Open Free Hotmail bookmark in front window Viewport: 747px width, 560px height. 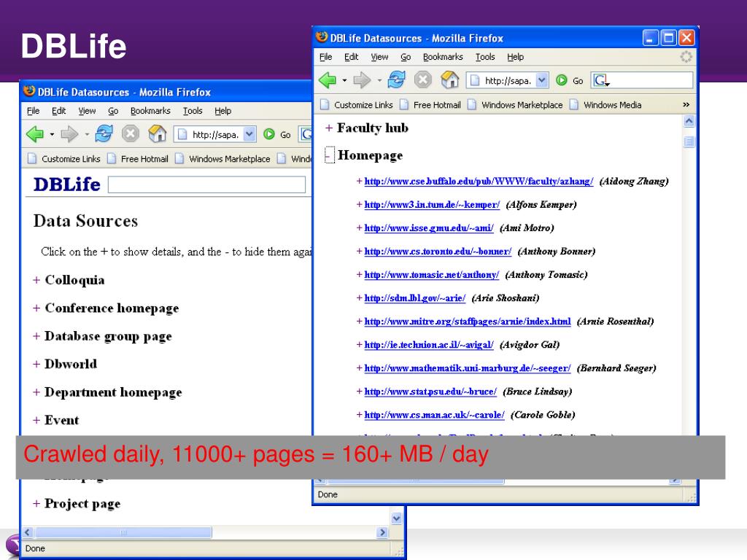pos(430,105)
